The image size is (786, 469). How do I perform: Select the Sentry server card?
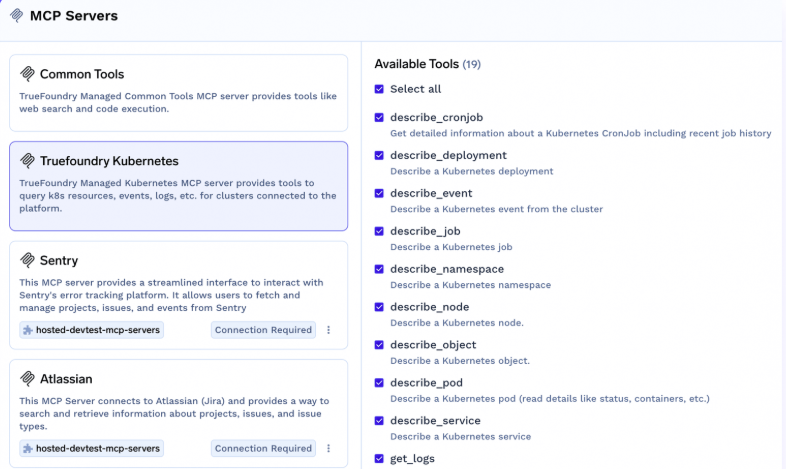coord(178,295)
